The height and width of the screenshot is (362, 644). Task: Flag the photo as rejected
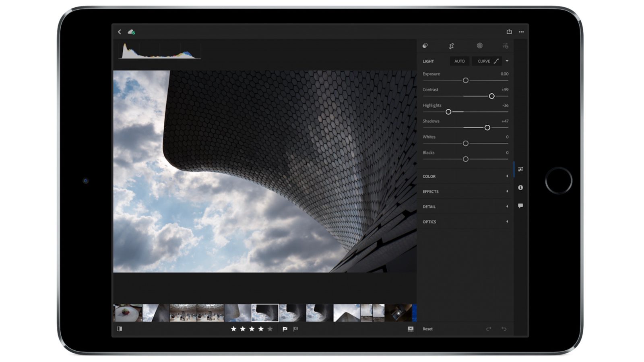click(296, 329)
